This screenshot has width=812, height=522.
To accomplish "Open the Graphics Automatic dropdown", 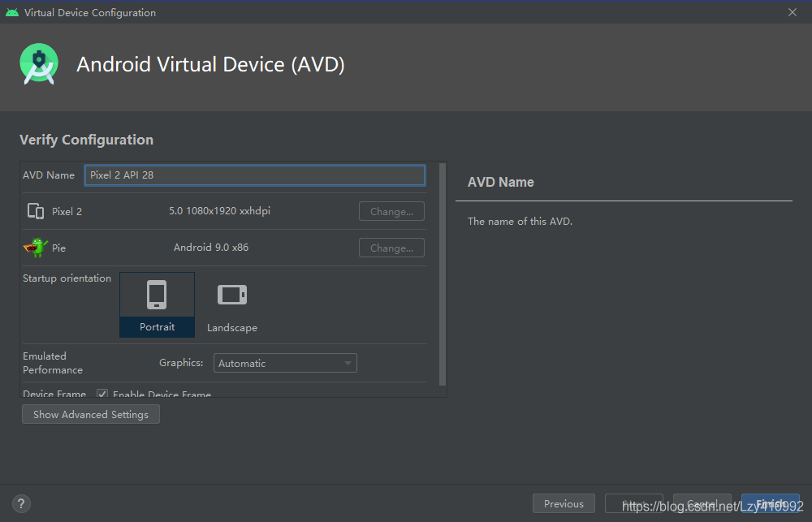I will (x=285, y=363).
